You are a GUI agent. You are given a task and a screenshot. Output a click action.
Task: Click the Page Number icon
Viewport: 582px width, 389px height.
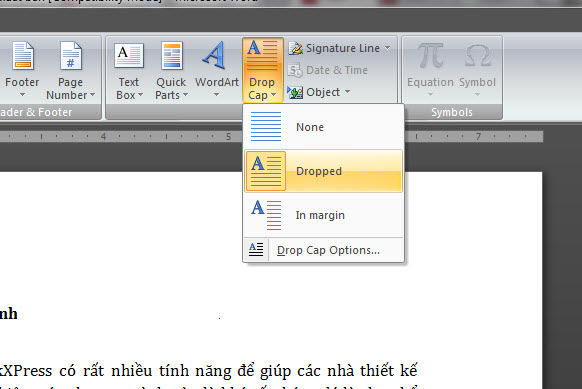(x=71, y=56)
